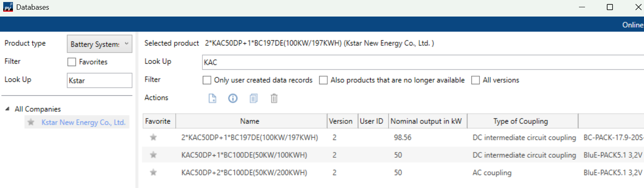
Task: Mark KAC50DP+1*BC100DE as favorite with star
Action: [154, 155]
